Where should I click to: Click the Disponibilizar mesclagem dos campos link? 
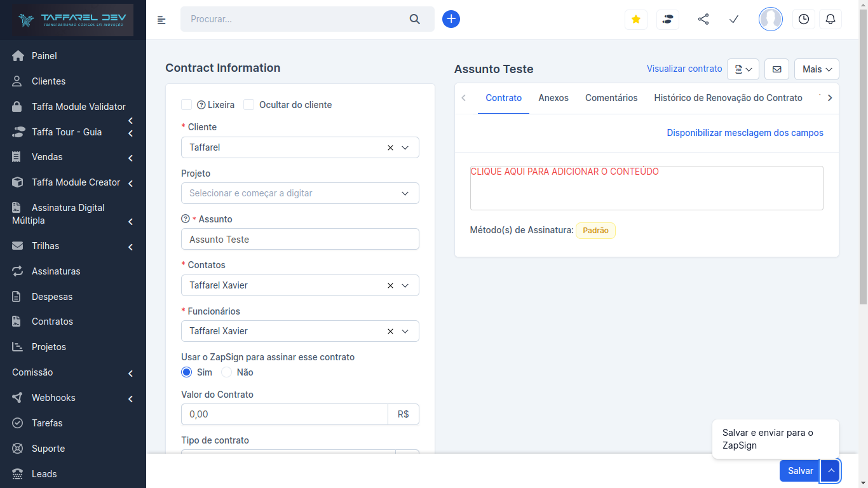click(x=745, y=132)
